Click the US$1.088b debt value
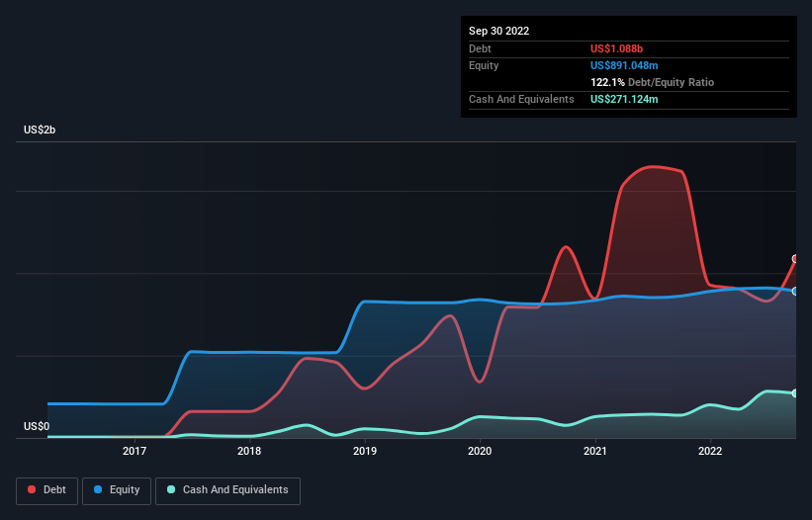Image resolution: width=812 pixels, height=520 pixels. point(616,48)
